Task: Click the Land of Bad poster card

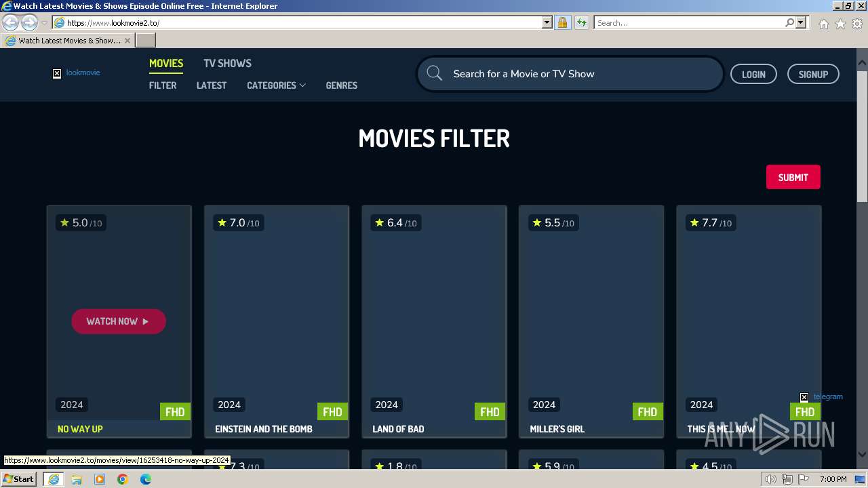Action: (x=434, y=313)
